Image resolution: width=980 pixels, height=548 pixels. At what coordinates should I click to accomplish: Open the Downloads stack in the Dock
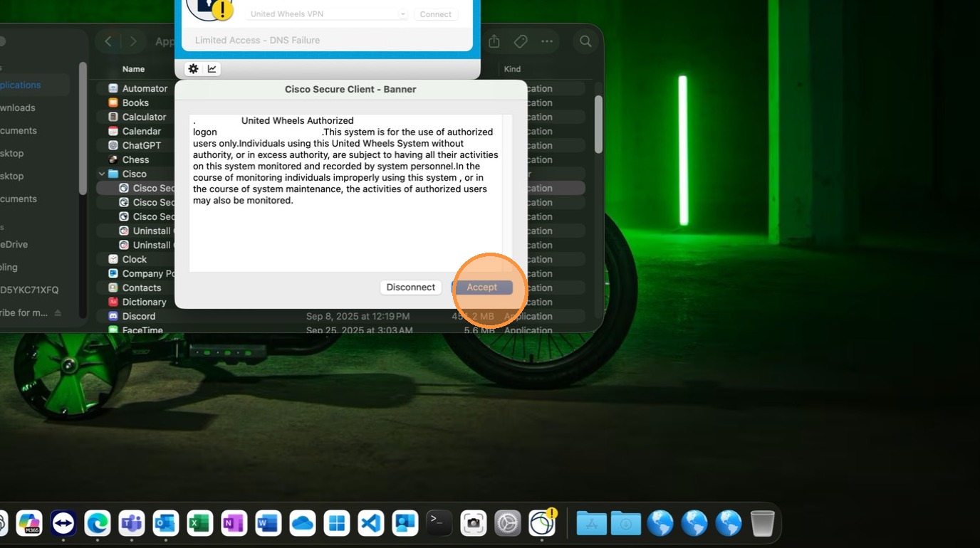tap(626, 524)
